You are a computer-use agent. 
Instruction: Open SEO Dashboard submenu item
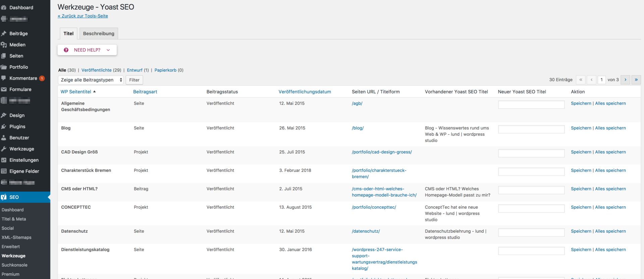13,210
